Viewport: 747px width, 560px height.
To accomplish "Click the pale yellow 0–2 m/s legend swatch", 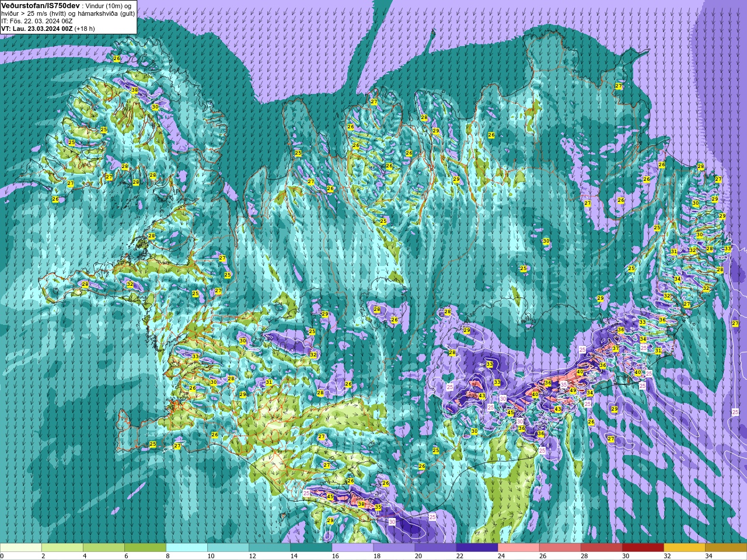I will click(21, 548).
